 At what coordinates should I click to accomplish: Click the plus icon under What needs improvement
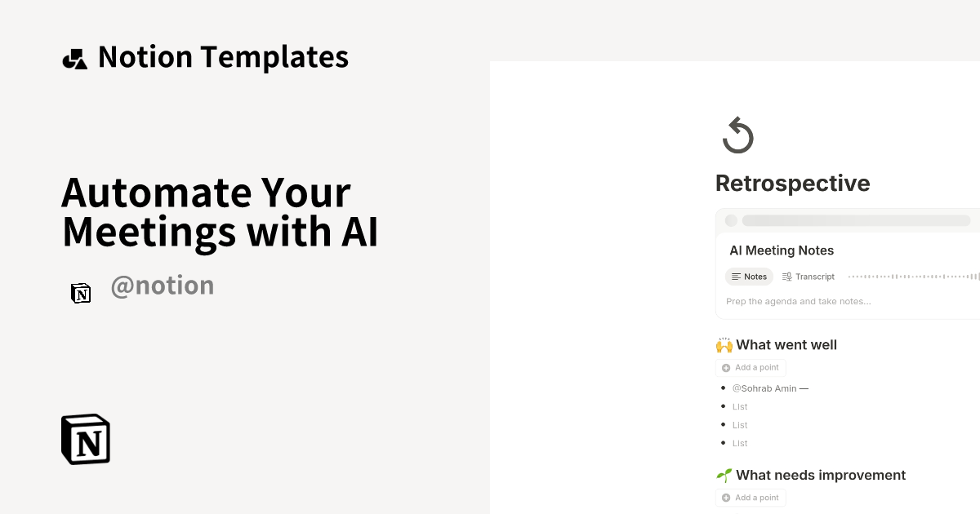tap(725, 498)
